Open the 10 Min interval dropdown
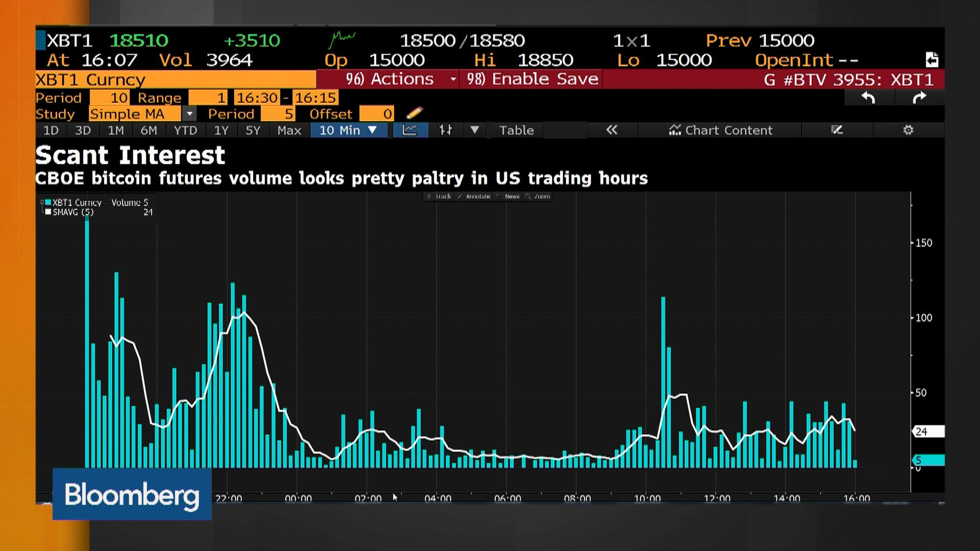Viewport: 980px width, 551px height. click(x=348, y=130)
